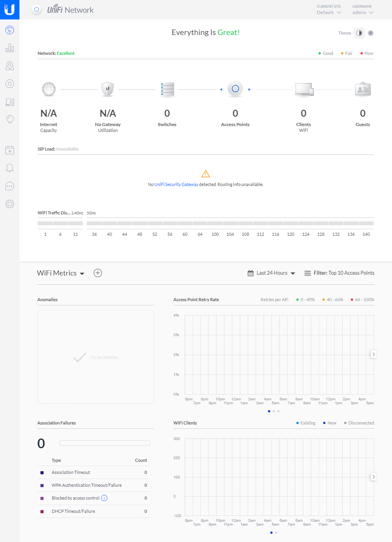
Task: Open the Last 24 Hours time range
Action: coord(271,273)
